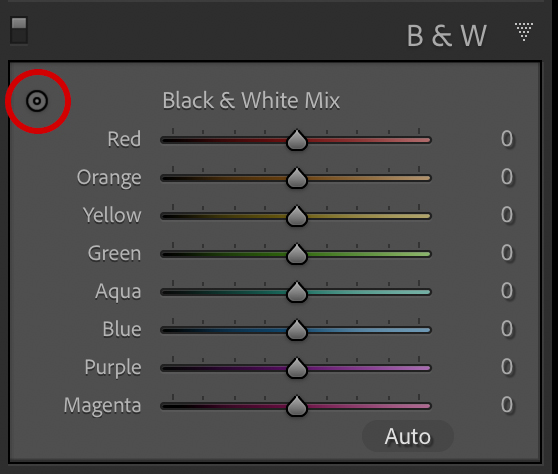This screenshot has width=558, height=474.
Task: Click the B & W panel header title
Action: pyautogui.click(x=447, y=36)
